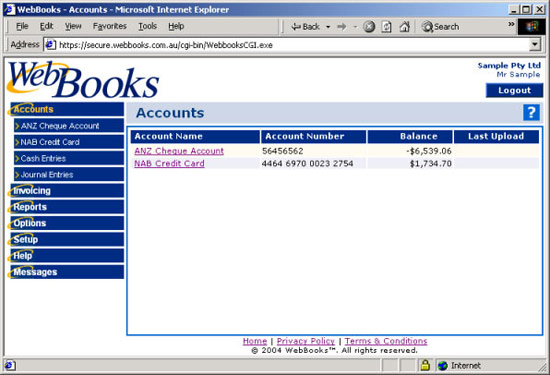This screenshot has width=550, height=375.
Task: Open the Favorites menu
Action: pos(109,26)
